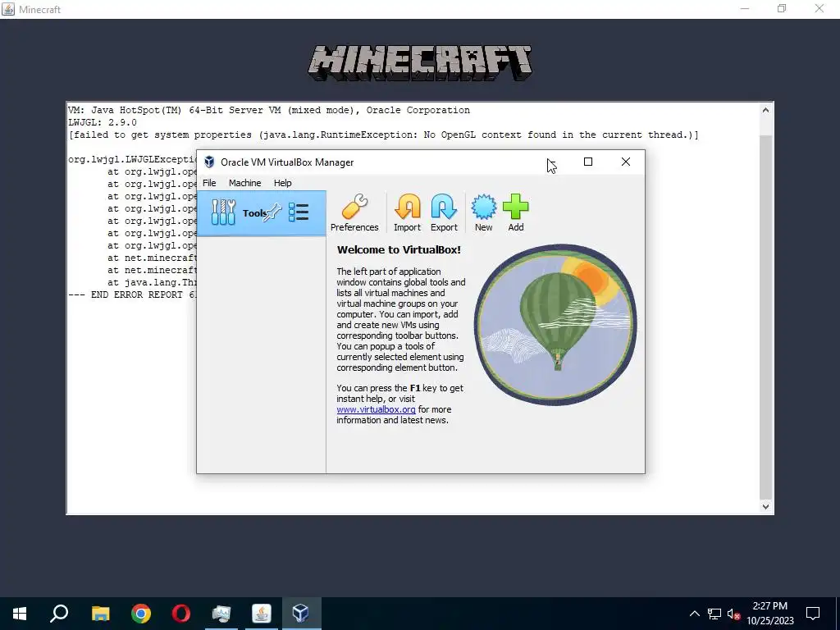Viewport: 840px width, 630px height.
Task: Launch Google Chrome from taskbar
Action: pyautogui.click(x=141, y=614)
